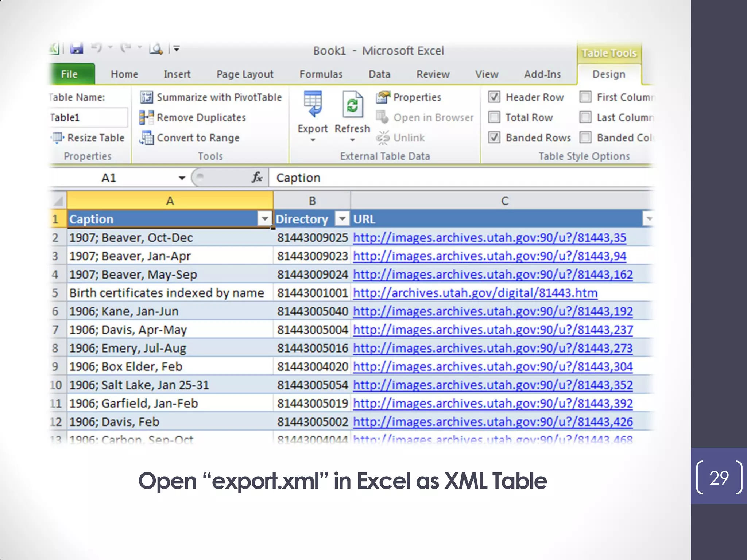Select cell '1907; Beaver, Oct-Dec'
The height and width of the screenshot is (560, 747).
pyautogui.click(x=170, y=238)
